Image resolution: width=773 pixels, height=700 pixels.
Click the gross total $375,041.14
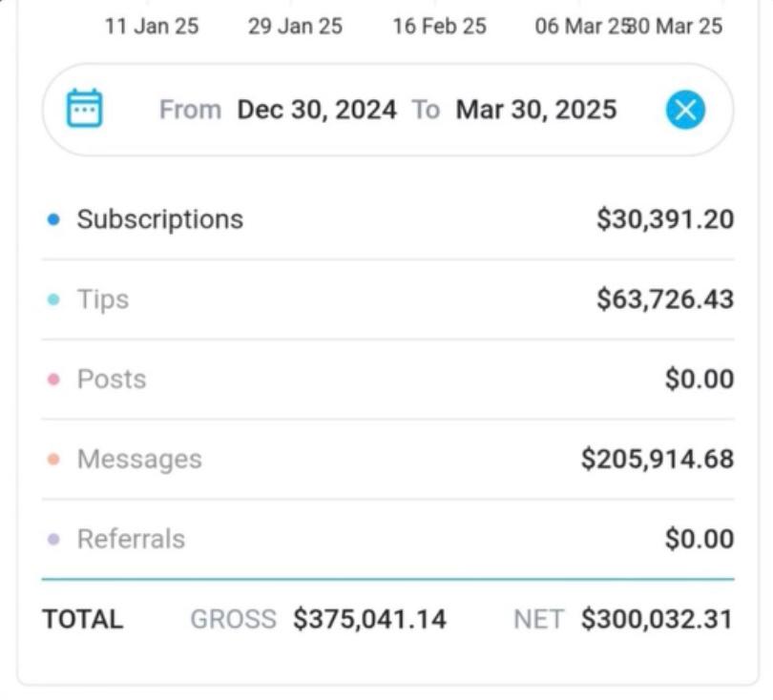coord(369,620)
